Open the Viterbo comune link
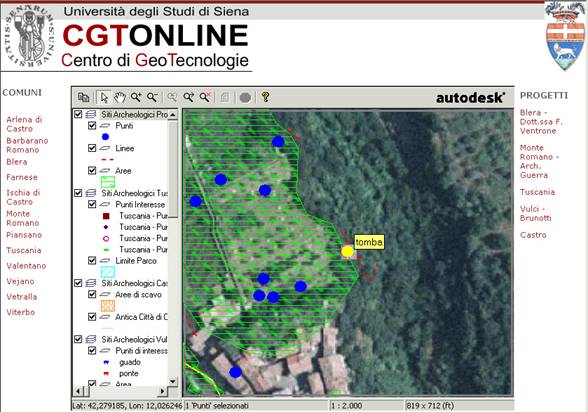This screenshot has height=412, width=588. point(21,312)
